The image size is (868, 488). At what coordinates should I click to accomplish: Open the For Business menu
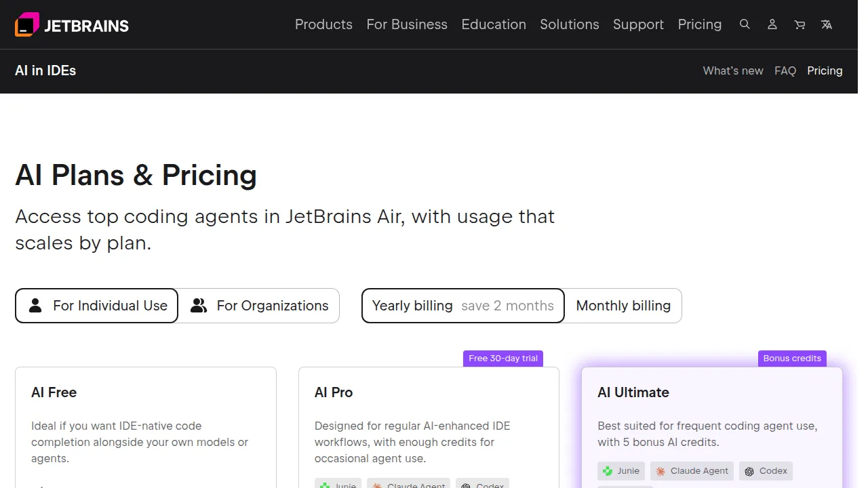407,24
